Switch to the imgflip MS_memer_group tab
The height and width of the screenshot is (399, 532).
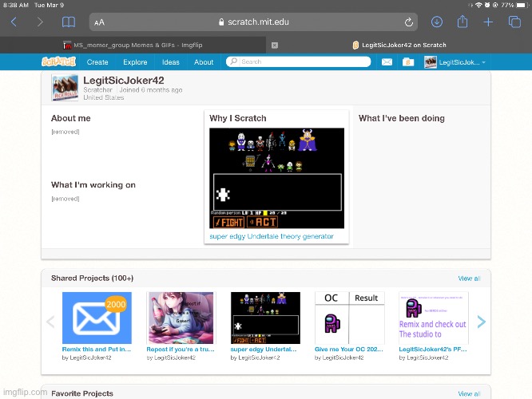coord(136,45)
